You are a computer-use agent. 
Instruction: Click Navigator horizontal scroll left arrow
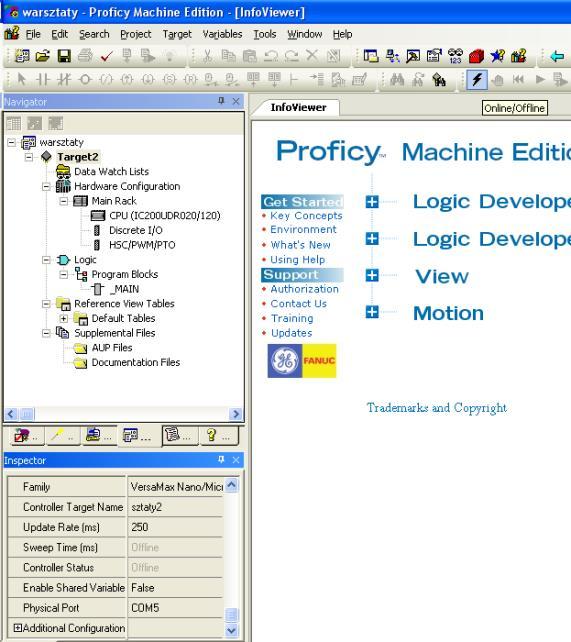(x=11, y=414)
